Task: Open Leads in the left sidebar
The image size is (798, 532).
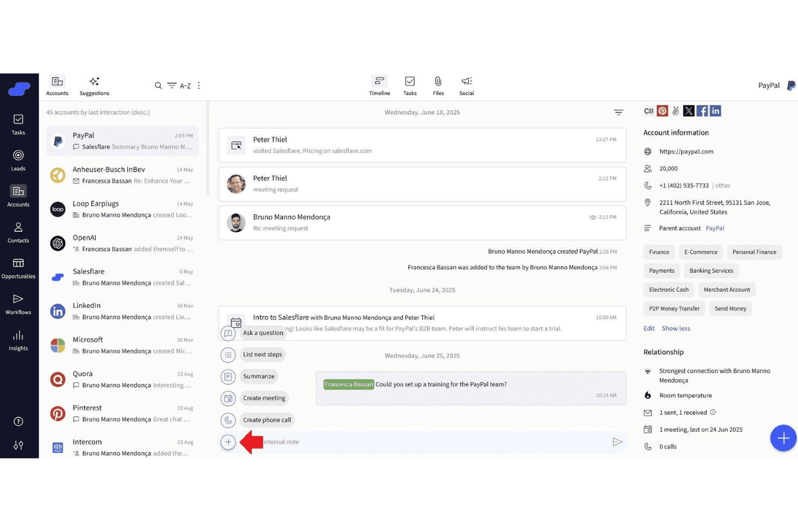Action: pos(18,160)
